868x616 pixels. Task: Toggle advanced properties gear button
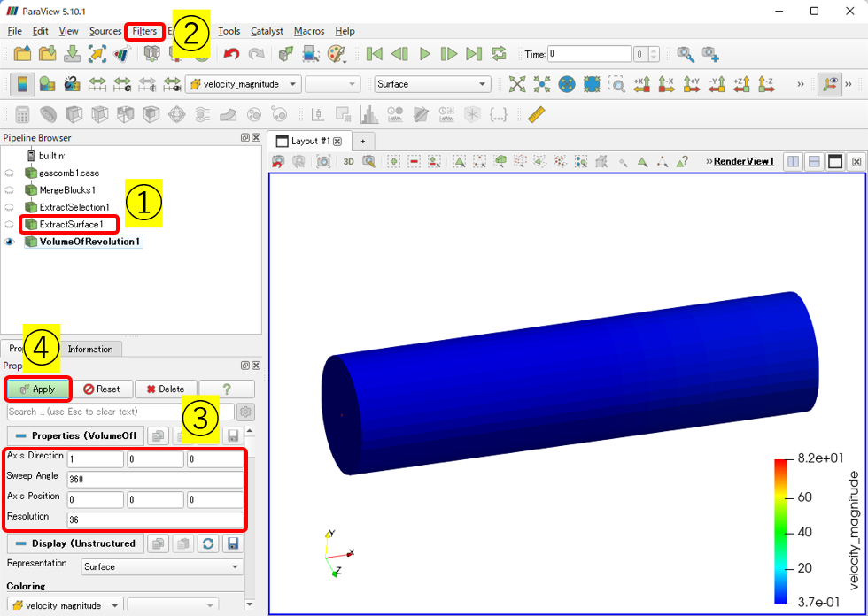point(245,412)
